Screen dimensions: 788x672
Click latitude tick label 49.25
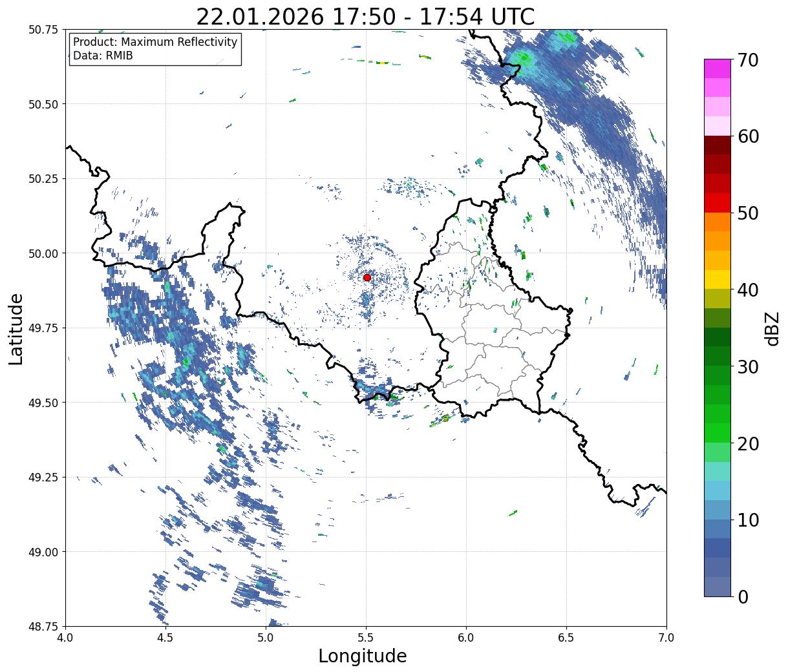43,477
